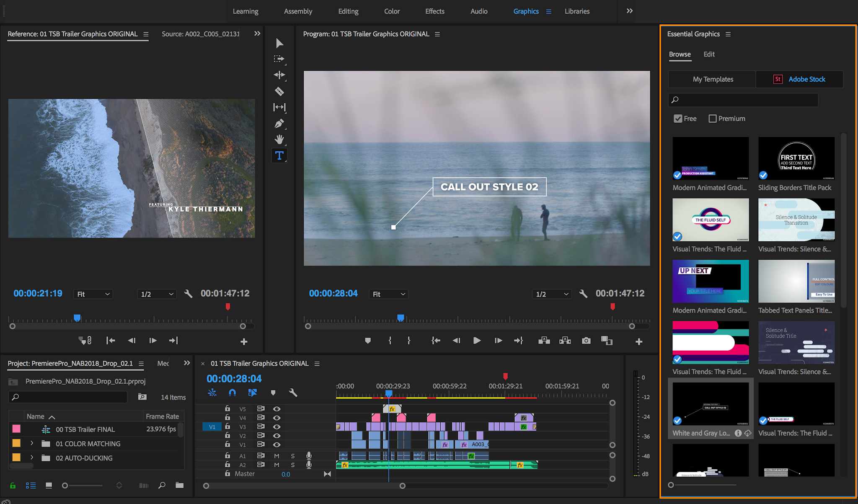Select the Hand tool in toolbar
This screenshot has width=858, height=504.
[x=279, y=139]
